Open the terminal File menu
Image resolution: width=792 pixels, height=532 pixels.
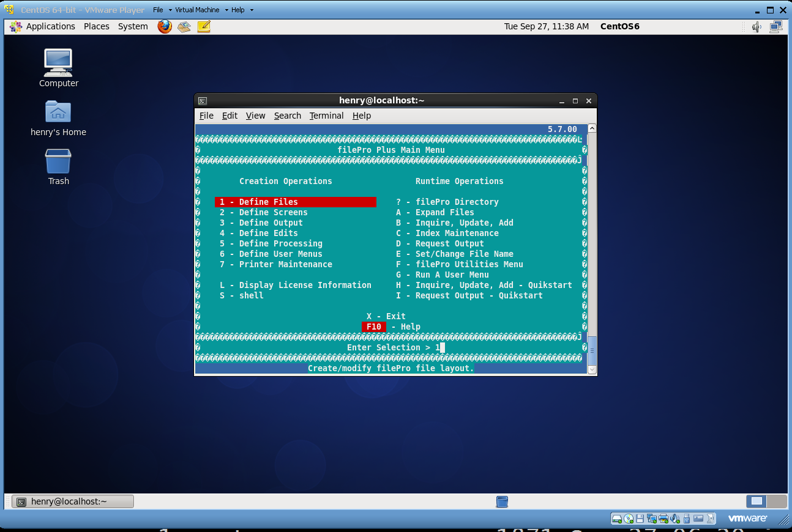click(x=206, y=116)
